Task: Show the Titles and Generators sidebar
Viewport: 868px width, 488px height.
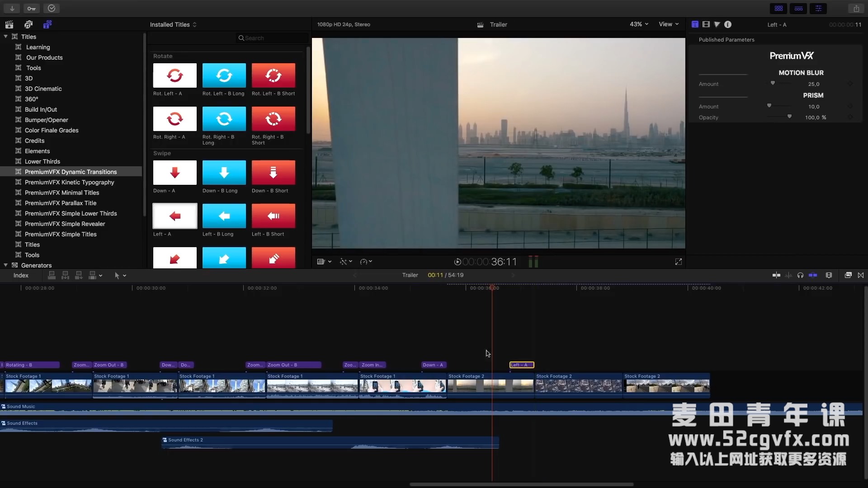Action: tap(47, 24)
